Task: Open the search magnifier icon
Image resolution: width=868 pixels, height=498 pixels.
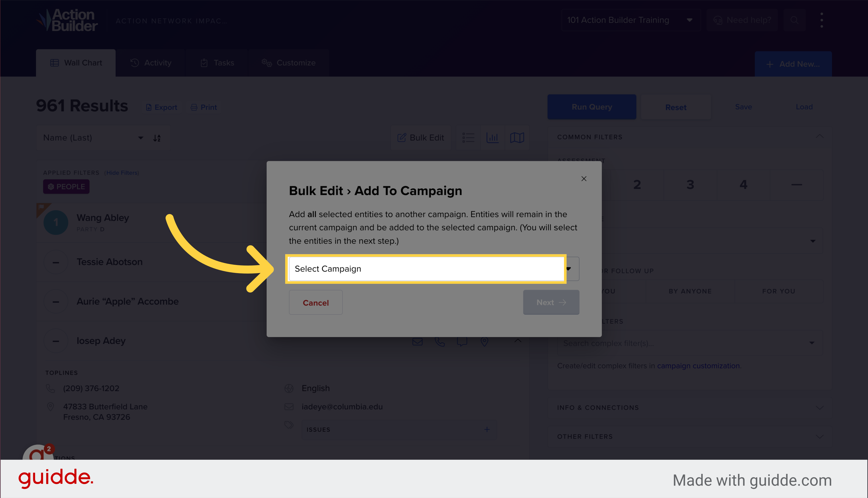Action: point(794,20)
